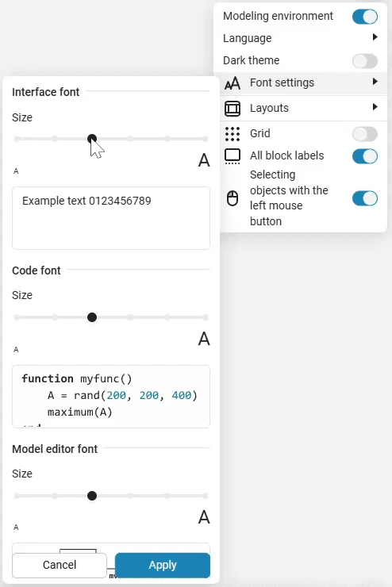The width and height of the screenshot is (392, 587).
Task: Open the Layouts menu entry
Action: pyautogui.click(x=303, y=108)
